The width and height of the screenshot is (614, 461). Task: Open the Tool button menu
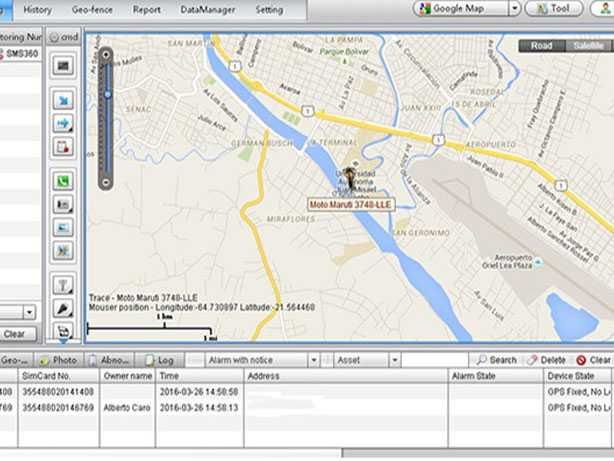tap(554, 9)
